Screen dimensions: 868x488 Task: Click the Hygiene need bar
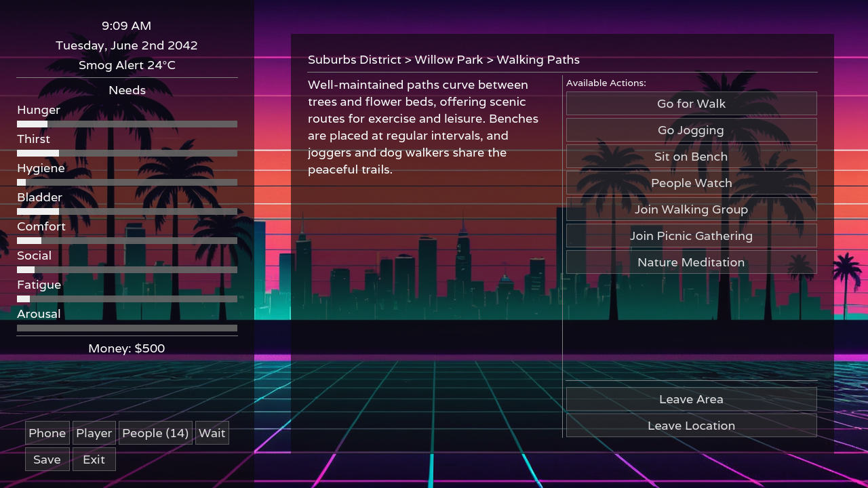127,182
